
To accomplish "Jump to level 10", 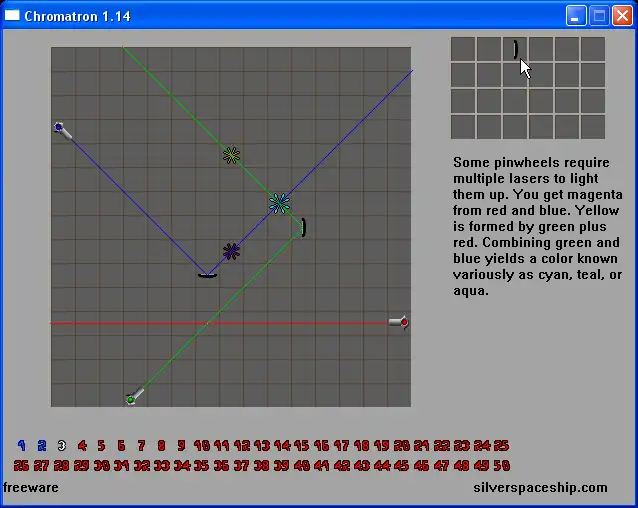I will [x=201, y=446].
